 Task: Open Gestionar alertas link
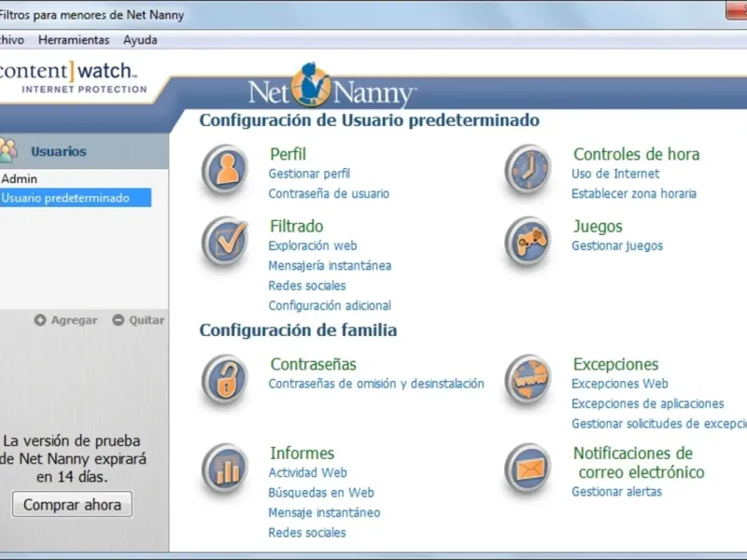click(617, 492)
